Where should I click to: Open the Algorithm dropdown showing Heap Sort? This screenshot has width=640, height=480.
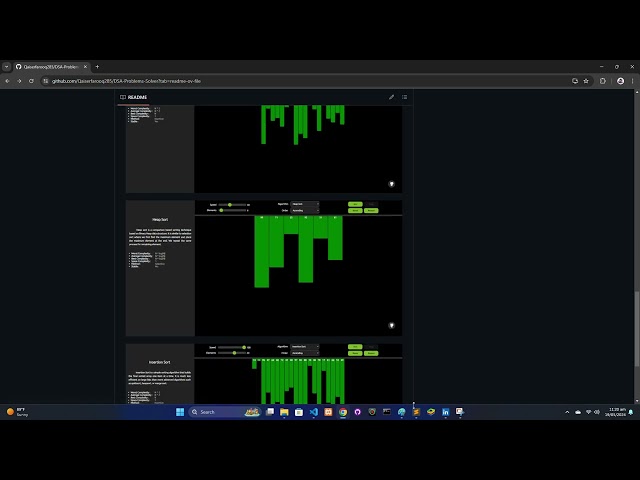point(304,204)
